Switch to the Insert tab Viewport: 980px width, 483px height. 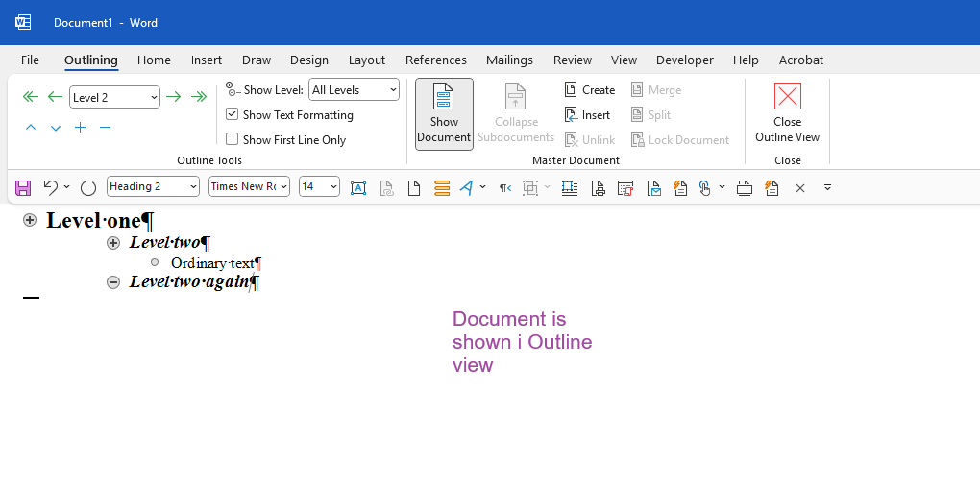[207, 60]
